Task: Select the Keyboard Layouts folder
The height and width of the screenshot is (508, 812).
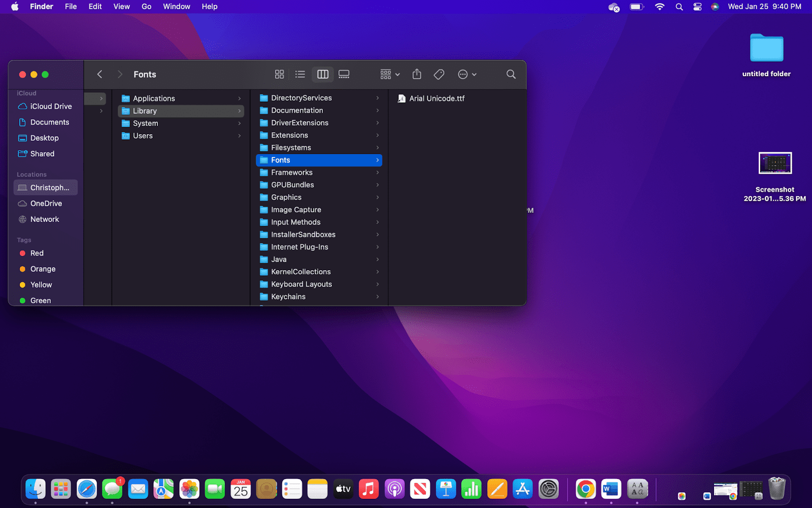Action: point(319,284)
